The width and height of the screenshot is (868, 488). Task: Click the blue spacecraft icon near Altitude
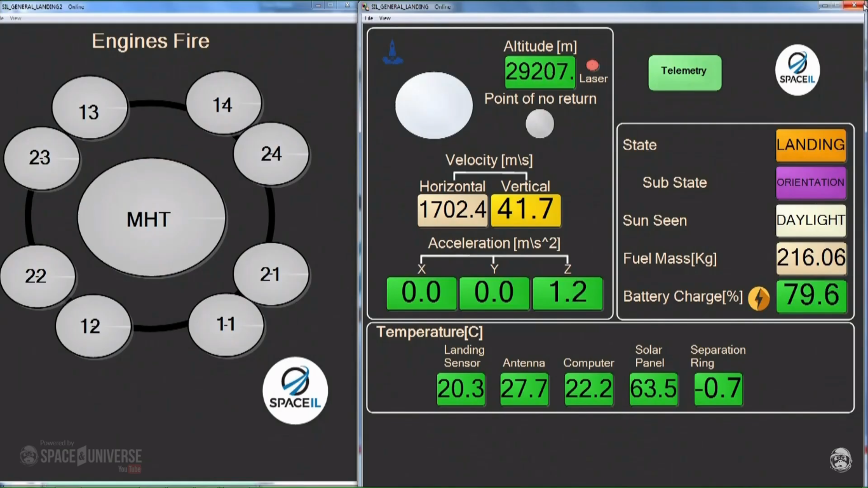click(x=392, y=52)
